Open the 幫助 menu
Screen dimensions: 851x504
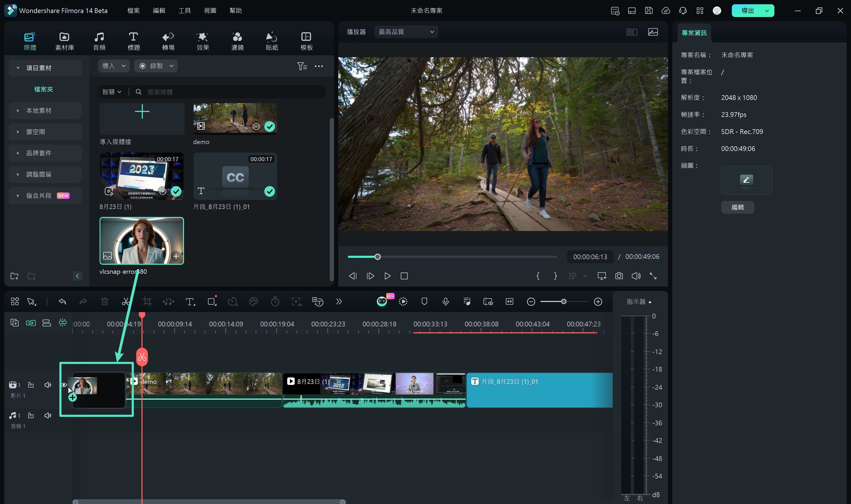tap(235, 11)
